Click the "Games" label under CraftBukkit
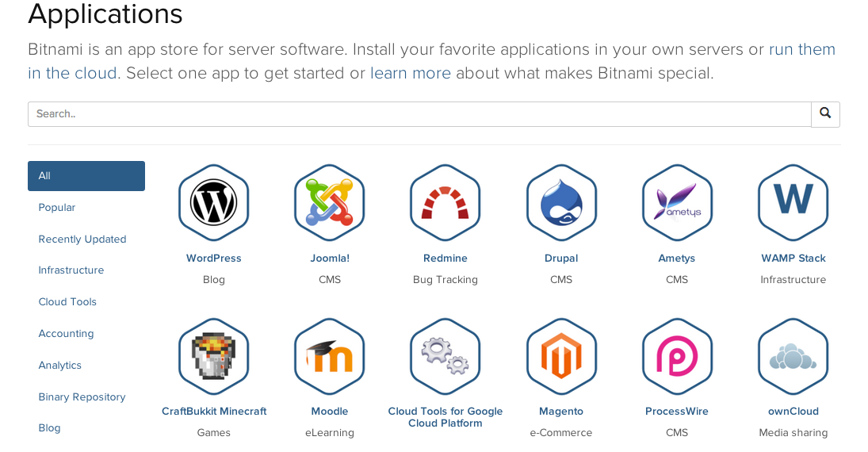This screenshot has height=452, width=868. [x=214, y=433]
